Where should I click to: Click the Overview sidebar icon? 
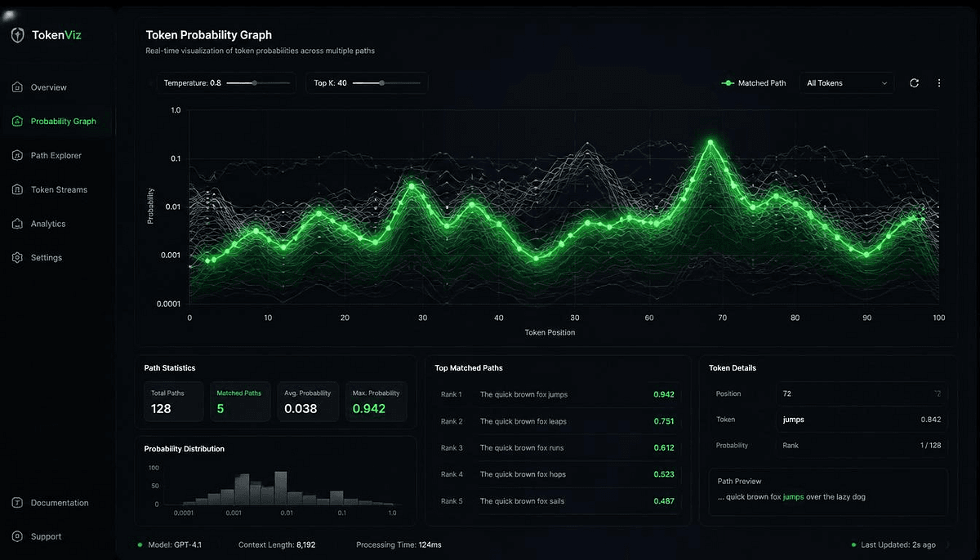[17, 87]
